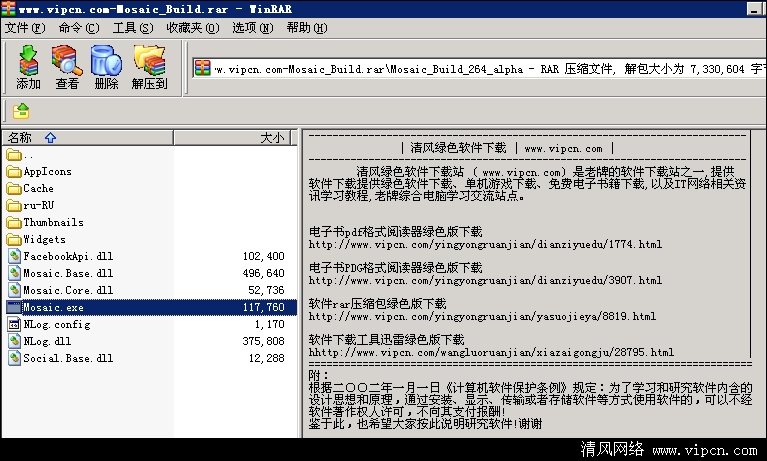This screenshot has width=767, height=461.
Task: Select the file name 'Mosaic.exe'
Action: pos(53,308)
